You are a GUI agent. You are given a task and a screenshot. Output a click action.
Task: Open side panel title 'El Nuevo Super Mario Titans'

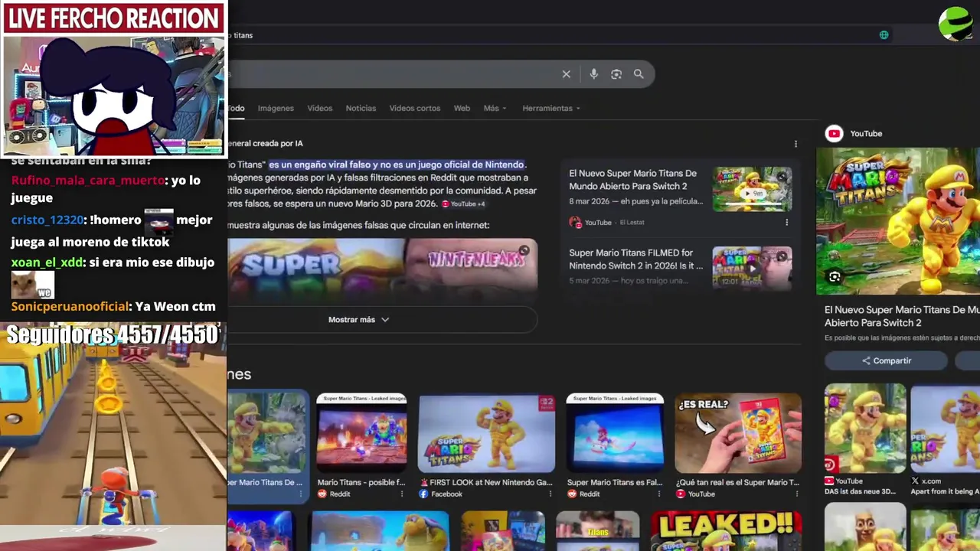tap(902, 316)
